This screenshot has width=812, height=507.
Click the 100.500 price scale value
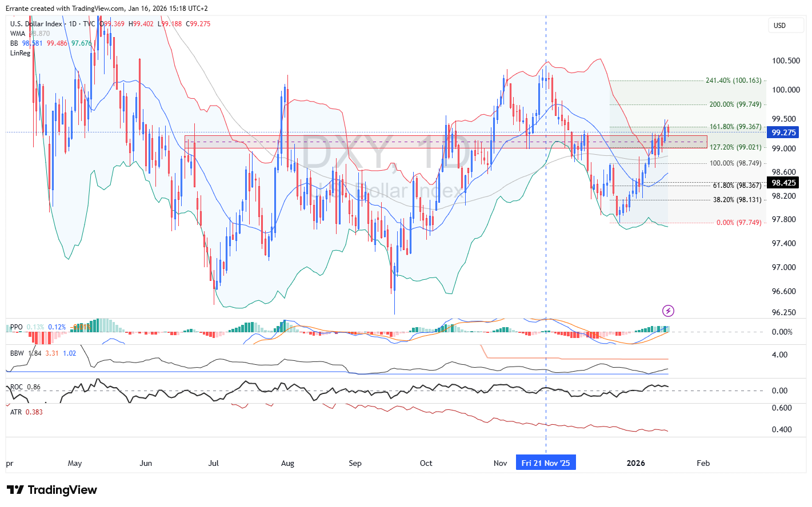tap(786, 61)
